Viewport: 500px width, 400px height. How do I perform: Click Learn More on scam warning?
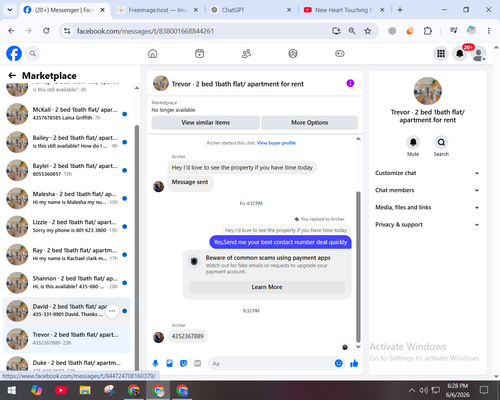click(x=267, y=287)
